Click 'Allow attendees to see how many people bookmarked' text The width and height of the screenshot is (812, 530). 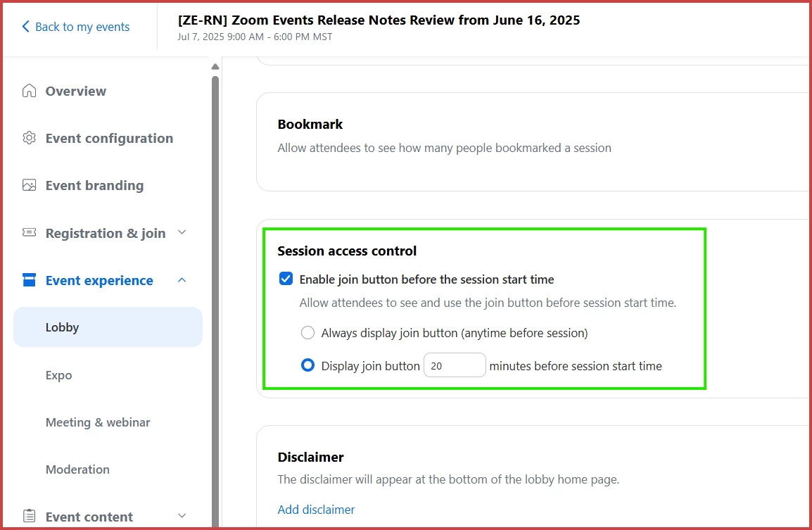pos(444,148)
